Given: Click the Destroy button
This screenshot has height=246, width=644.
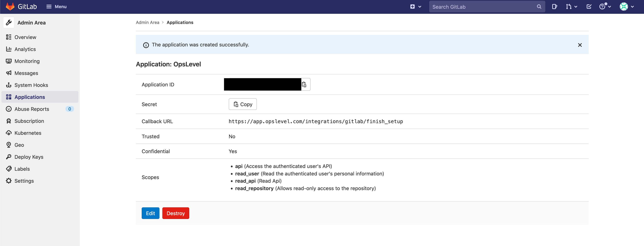Looking at the screenshot, I should [x=176, y=213].
